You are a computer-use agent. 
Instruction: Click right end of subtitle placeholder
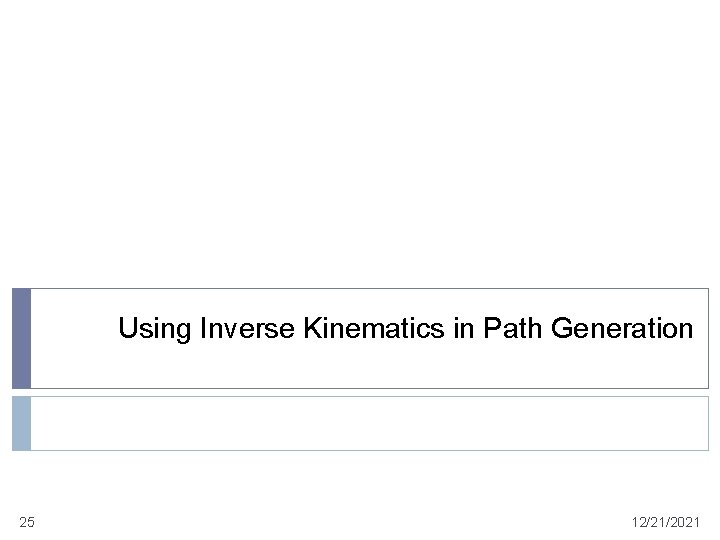[690, 423]
